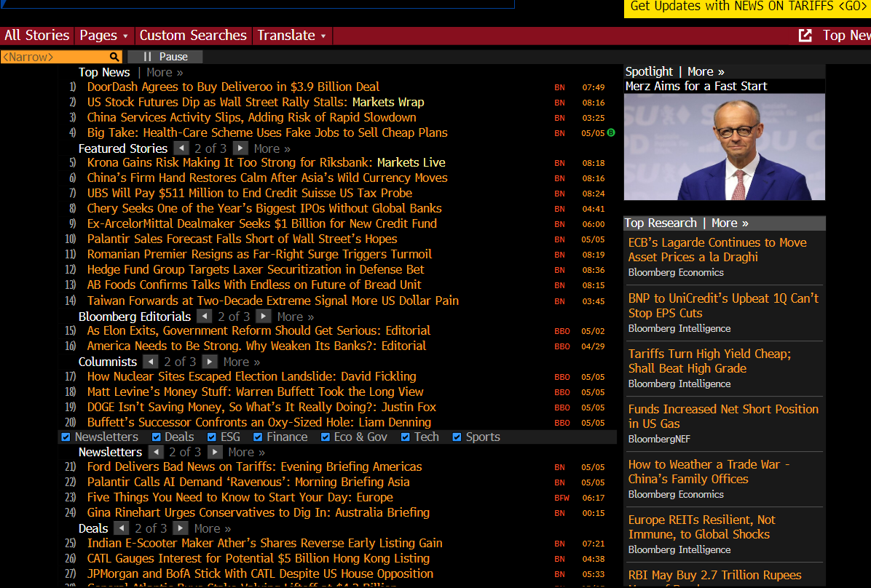
Task: Open Matt Levine's Money Stuff column
Action: coord(255,392)
